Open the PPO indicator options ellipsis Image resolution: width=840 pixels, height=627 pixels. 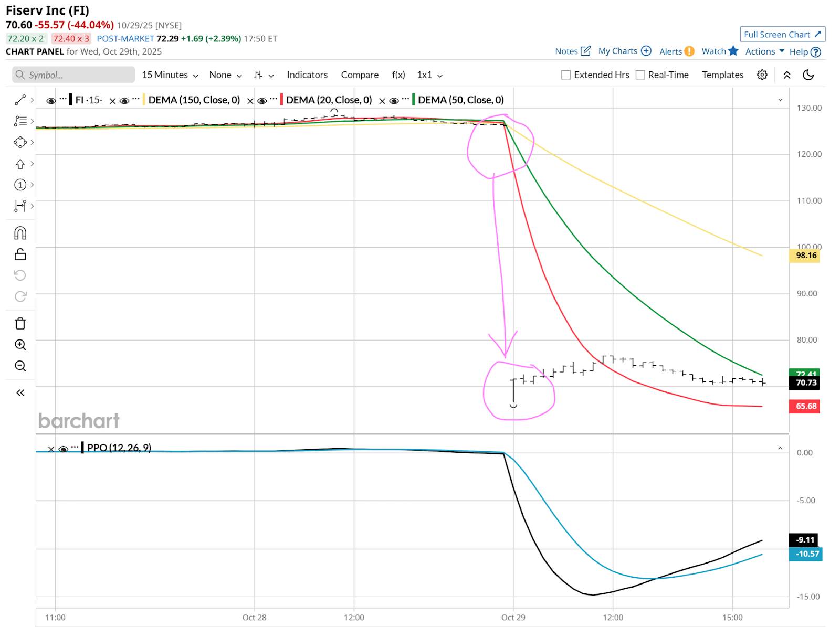[75, 447]
